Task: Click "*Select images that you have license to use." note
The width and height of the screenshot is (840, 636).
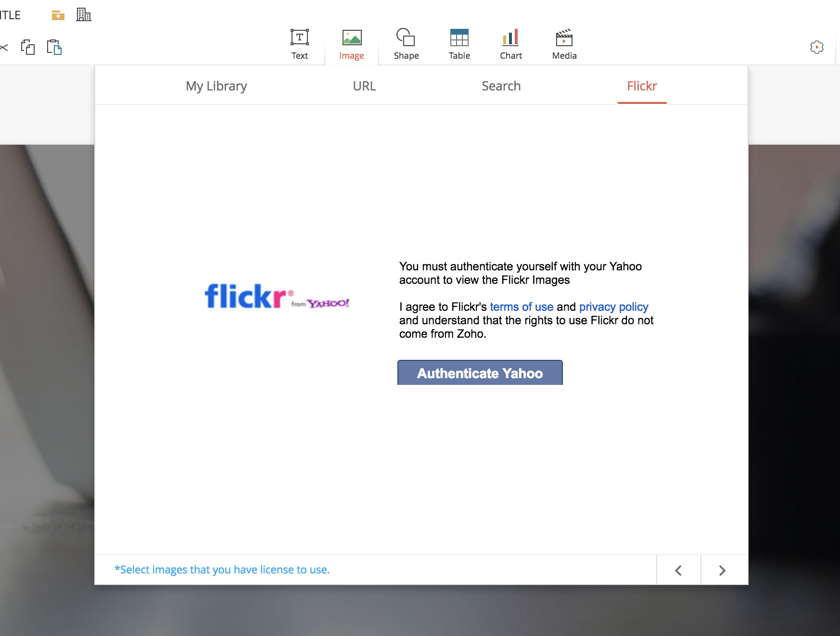Action: pyautogui.click(x=222, y=570)
